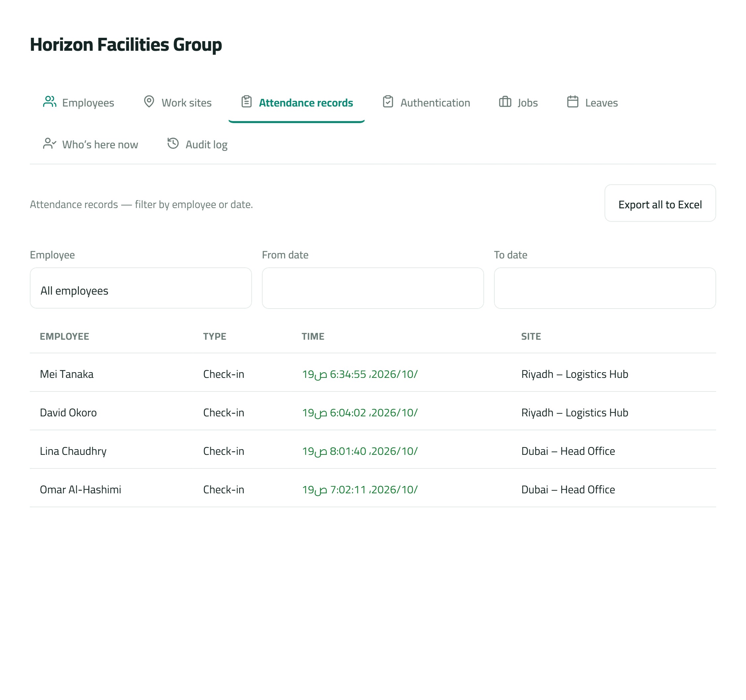Click the Who's here now person icon
746x700 pixels.
point(49,143)
